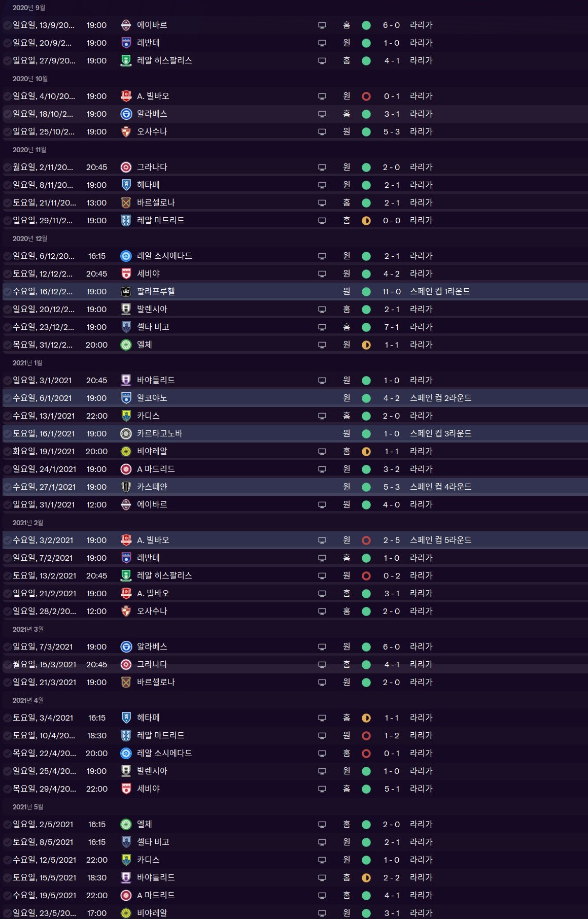Click the 비야레알 crest in the 19/1/2021 row

[x=126, y=451]
